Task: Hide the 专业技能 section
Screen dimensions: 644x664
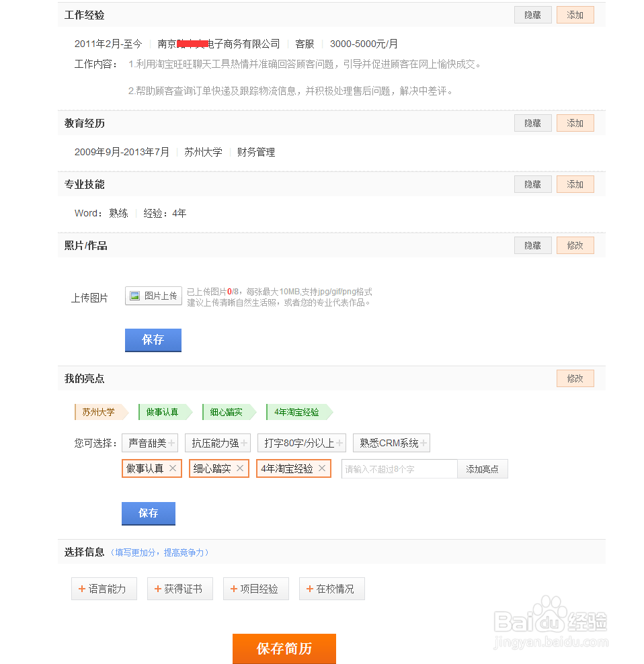Action: (532, 183)
